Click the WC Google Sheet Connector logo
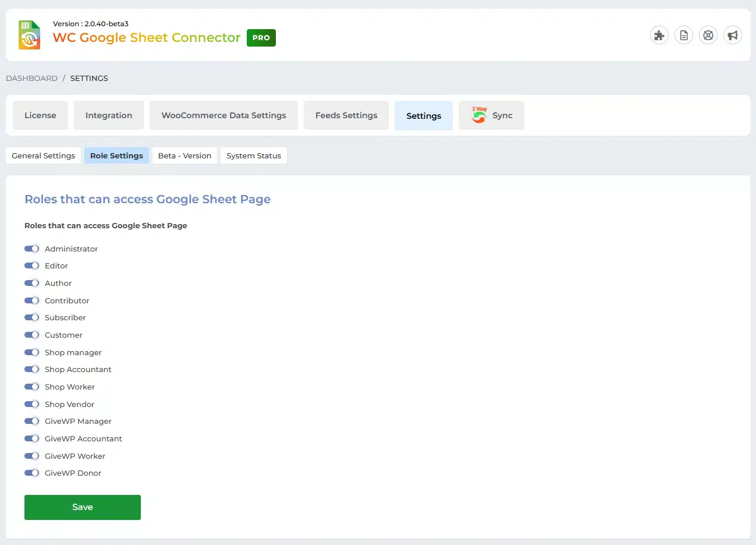This screenshot has height=545, width=756. [30, 35]
